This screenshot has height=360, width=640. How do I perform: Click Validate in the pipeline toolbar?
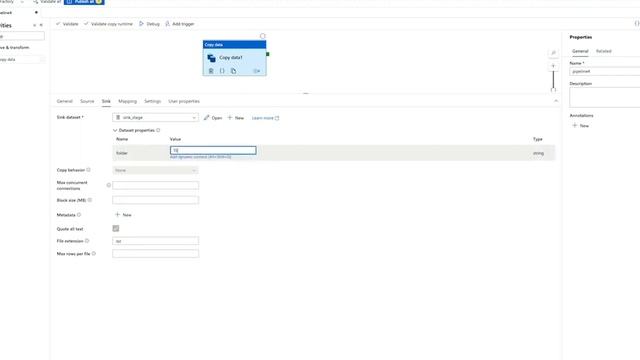67,24
